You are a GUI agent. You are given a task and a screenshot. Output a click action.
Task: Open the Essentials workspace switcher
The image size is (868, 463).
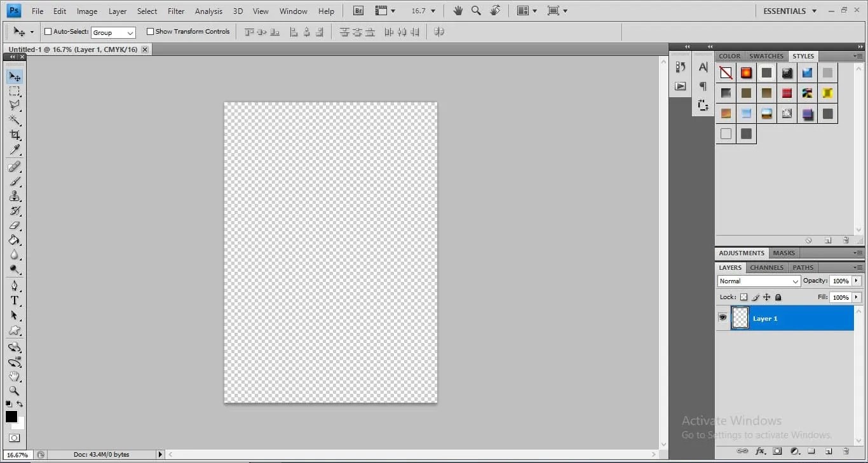(789, 11)
